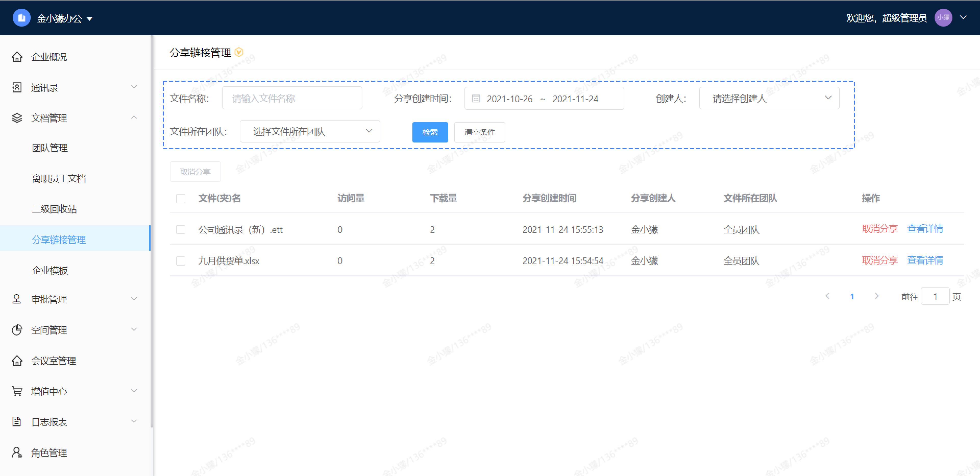980x476 pixels.
Task: Click the 分享创建人 column header
Action: [653, 198]
